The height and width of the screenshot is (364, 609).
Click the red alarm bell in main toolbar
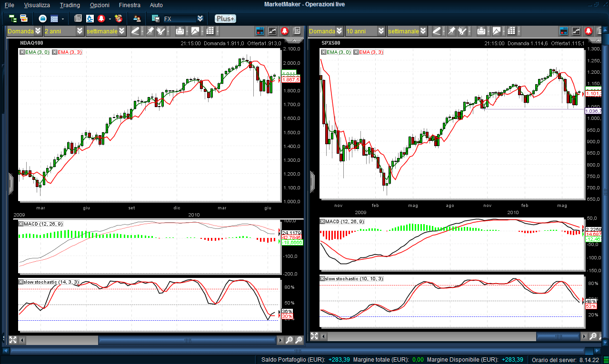tap(101, 19)
